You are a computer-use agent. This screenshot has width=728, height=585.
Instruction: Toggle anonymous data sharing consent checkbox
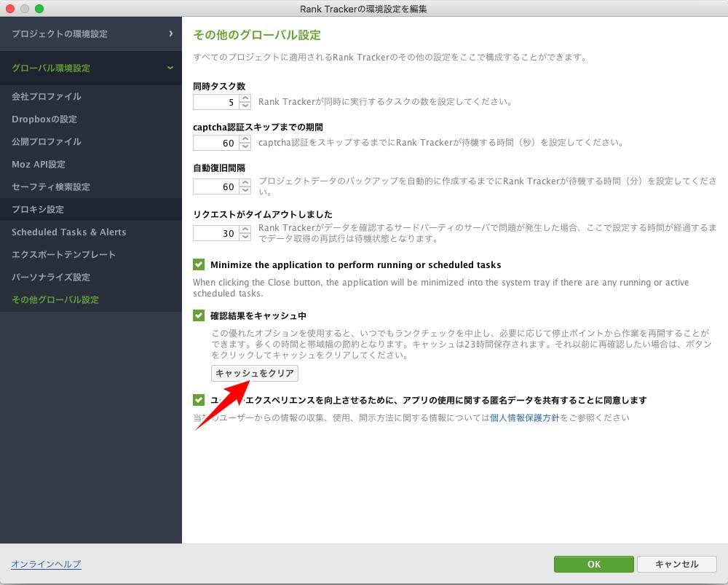[x=199, y=400]
